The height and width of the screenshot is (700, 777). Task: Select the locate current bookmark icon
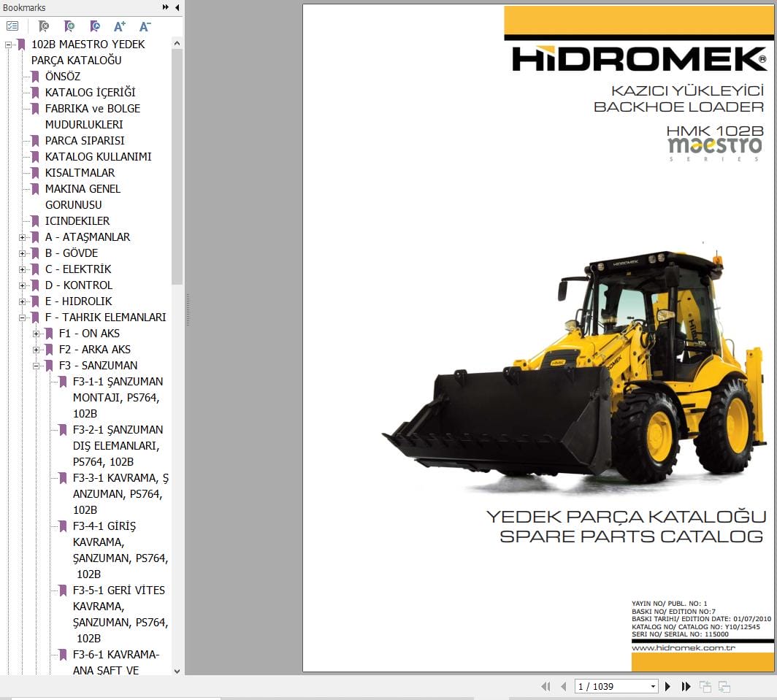[95, 26]
